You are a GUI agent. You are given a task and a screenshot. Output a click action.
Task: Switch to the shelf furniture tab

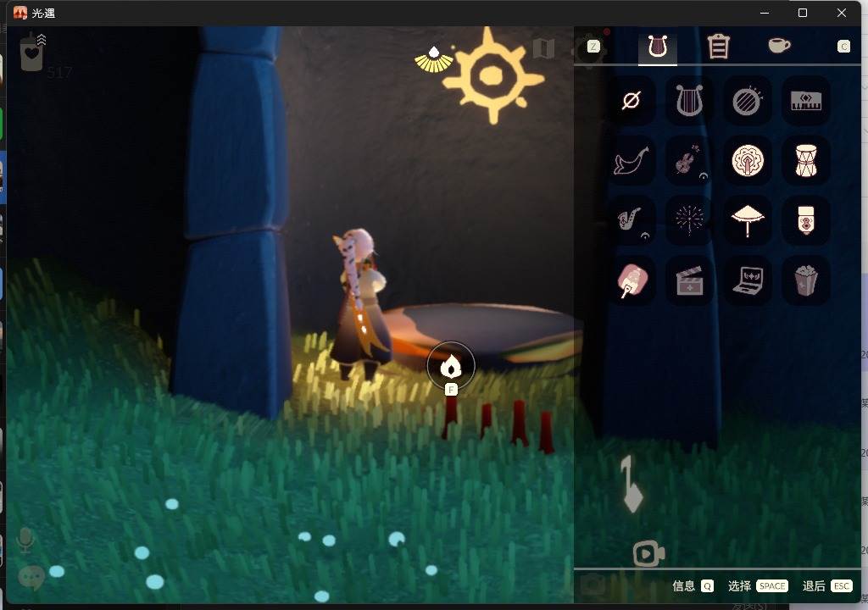pos(718,47)
